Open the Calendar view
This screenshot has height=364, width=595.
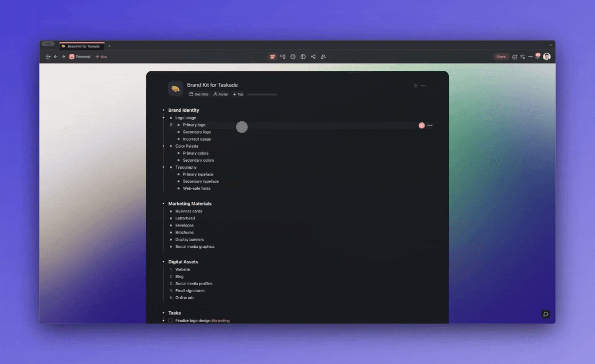293,57
